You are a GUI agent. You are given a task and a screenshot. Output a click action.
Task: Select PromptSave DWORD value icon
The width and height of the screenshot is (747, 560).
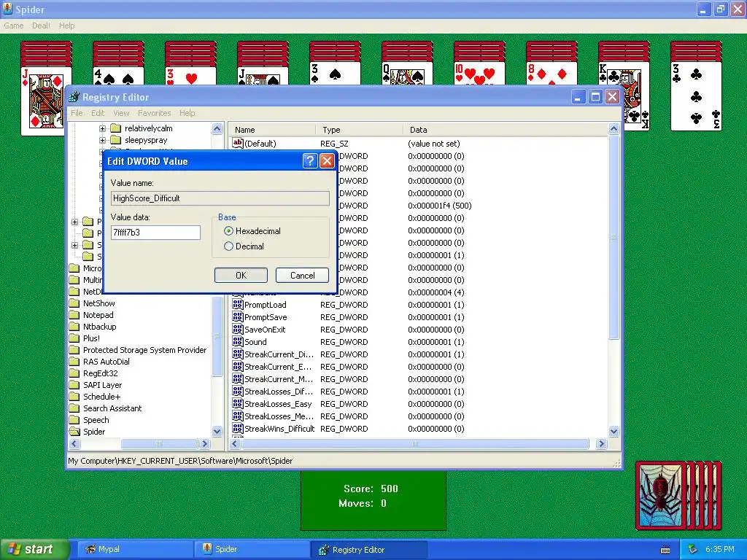click(x=238, y=316)
